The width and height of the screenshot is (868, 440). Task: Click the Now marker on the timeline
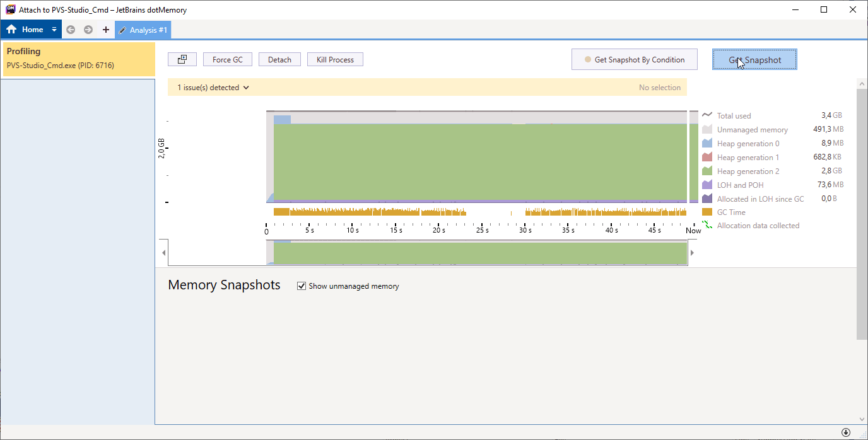click(x=693, y=230)
